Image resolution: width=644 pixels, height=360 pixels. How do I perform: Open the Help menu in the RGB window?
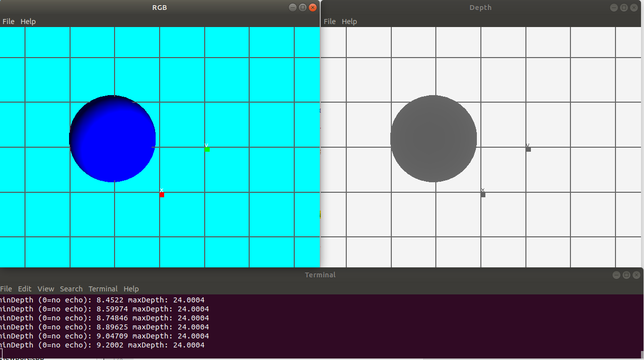click(28, 21)
